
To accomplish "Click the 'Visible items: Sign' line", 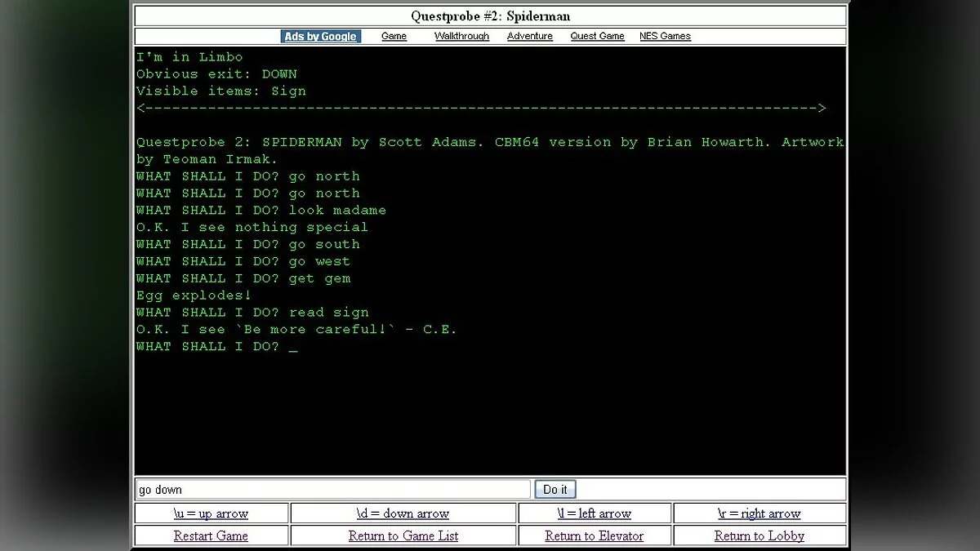I will click(x=221, y=91).
